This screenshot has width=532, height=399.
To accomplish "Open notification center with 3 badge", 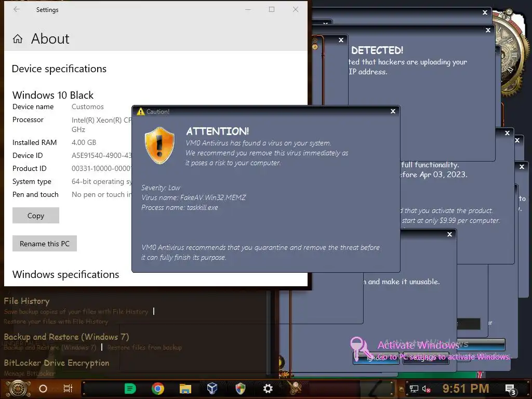I will click(x=511, y=390).
